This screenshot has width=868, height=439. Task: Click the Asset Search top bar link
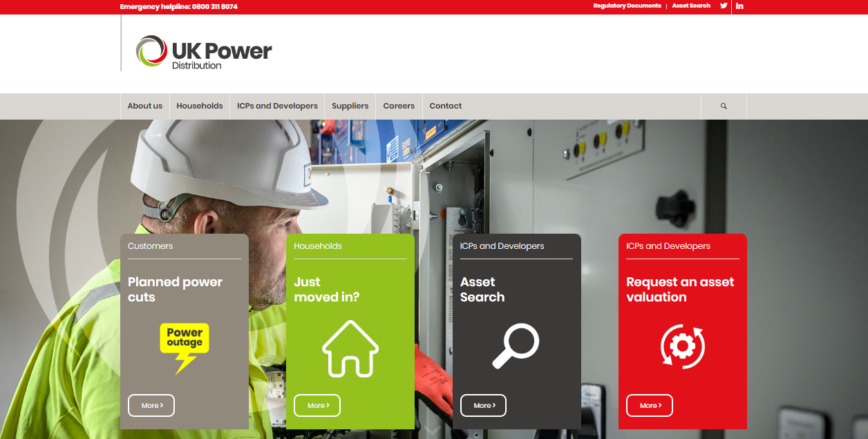[690, 6]
